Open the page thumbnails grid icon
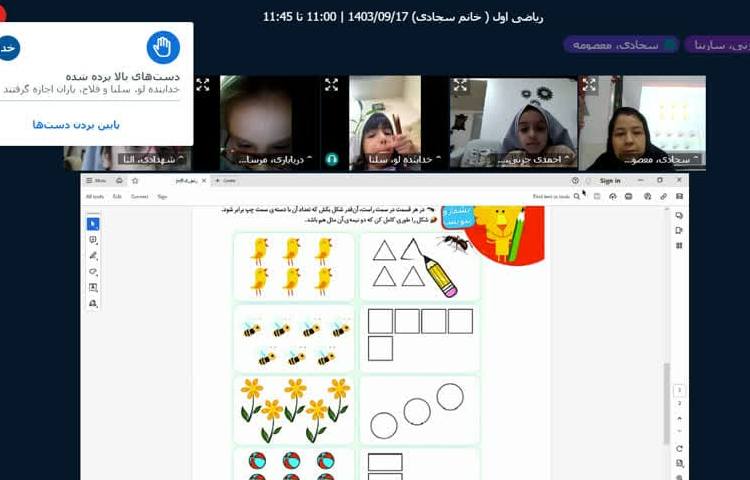 679,245
